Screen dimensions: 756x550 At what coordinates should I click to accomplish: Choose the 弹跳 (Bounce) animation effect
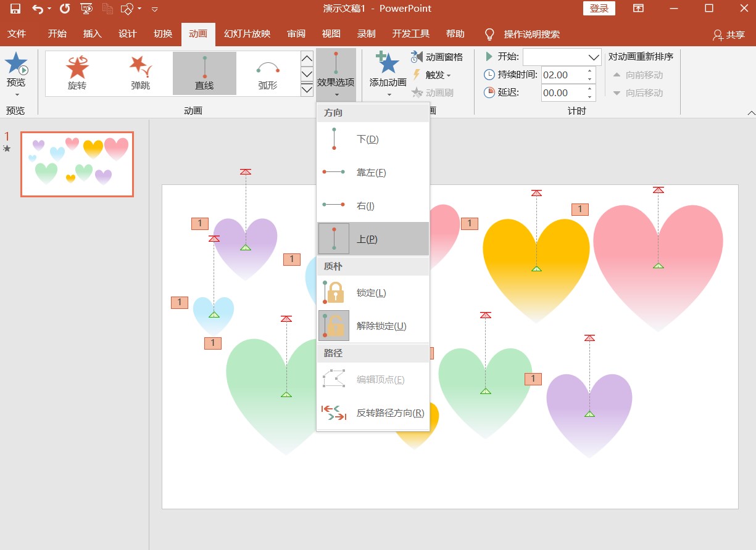(141, 73)
